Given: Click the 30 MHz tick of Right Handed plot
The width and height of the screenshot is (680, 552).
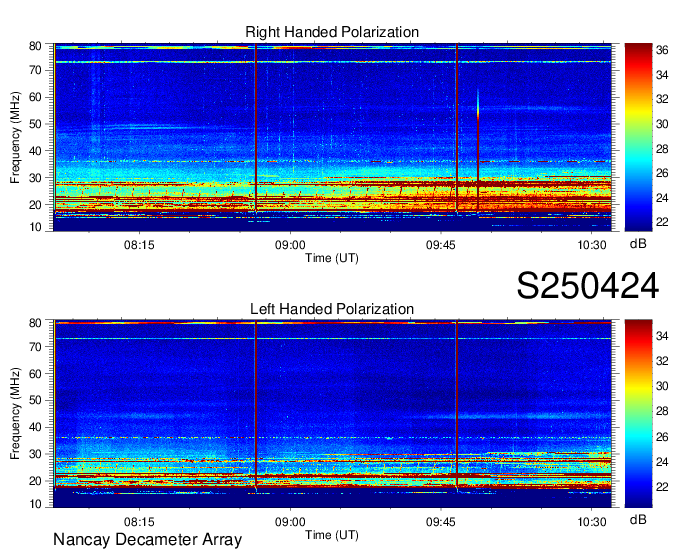Looking at the screenshot, I should pos(36,178).
